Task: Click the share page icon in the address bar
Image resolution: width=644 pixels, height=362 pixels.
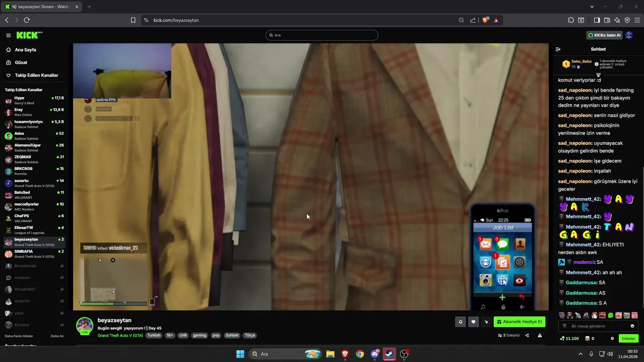Action: pyautogui.click(x=473, y=20)
